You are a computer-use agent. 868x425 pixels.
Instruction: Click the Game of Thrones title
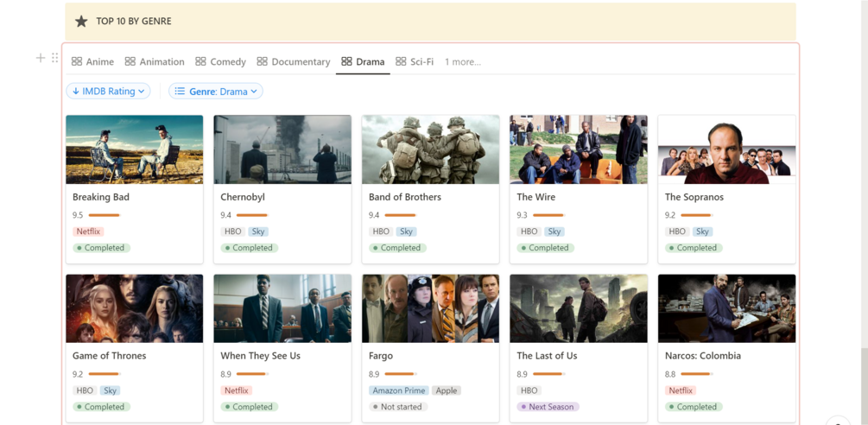click(x=109, y=356)
